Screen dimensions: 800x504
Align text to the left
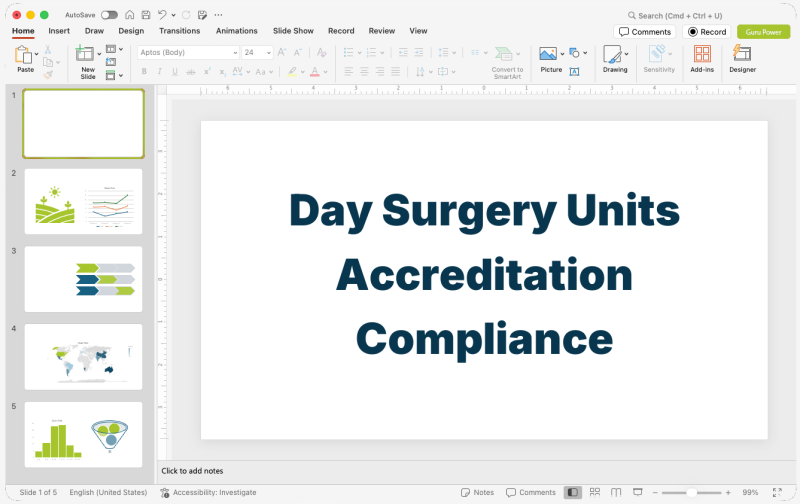pos(348,71)
